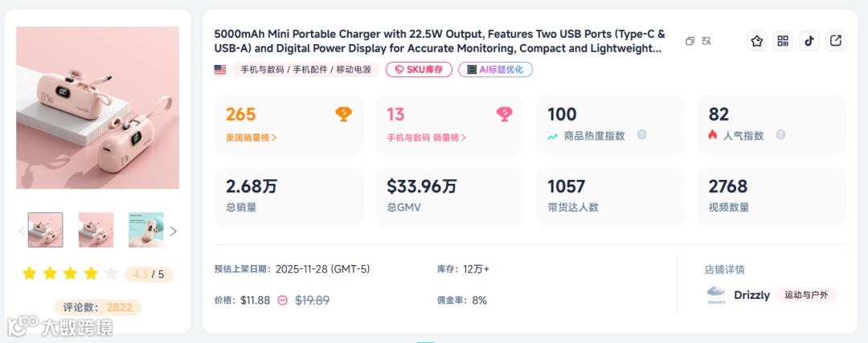Screen dimensions: 868x343
Task: Select the second product thumbnail
Action: [96, 230]
